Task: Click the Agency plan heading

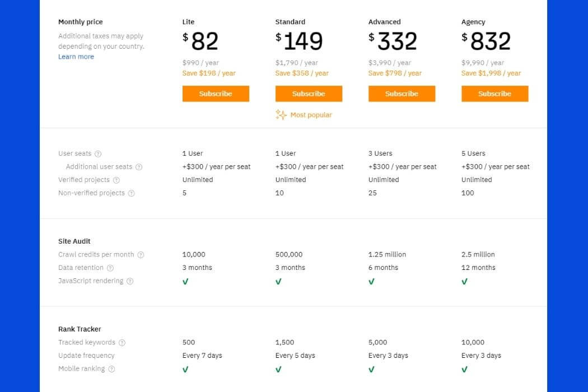Action: (473, 22)
